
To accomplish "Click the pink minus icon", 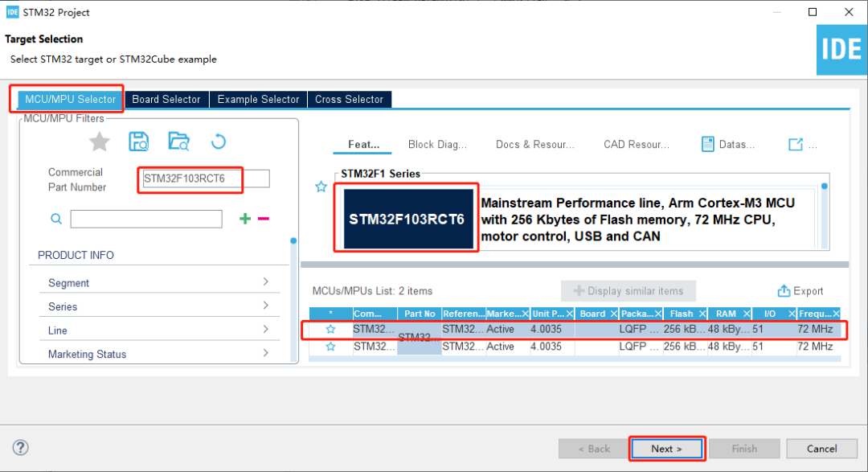I will 264,219.
